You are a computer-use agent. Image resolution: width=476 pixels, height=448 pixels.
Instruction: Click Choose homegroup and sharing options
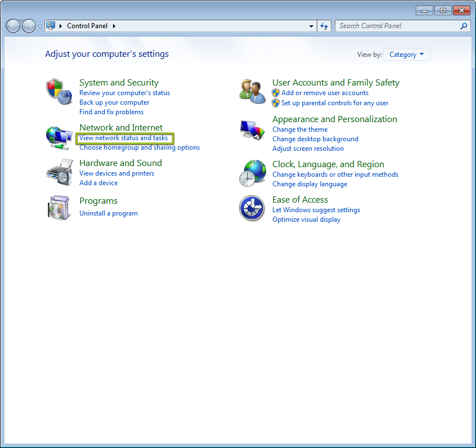coord(140,147)
